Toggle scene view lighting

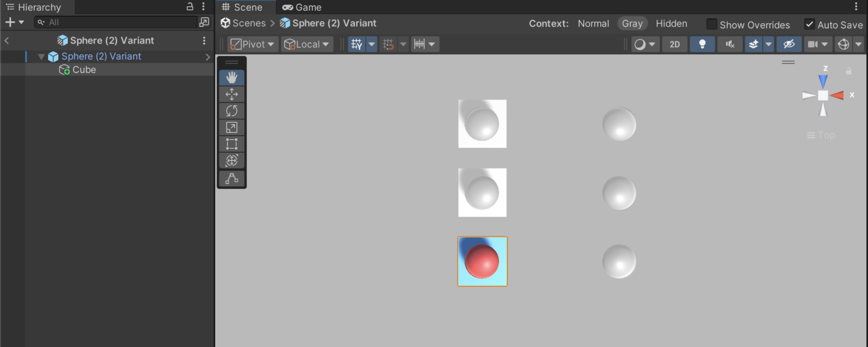pyautogui.click(x=702, y=44)
